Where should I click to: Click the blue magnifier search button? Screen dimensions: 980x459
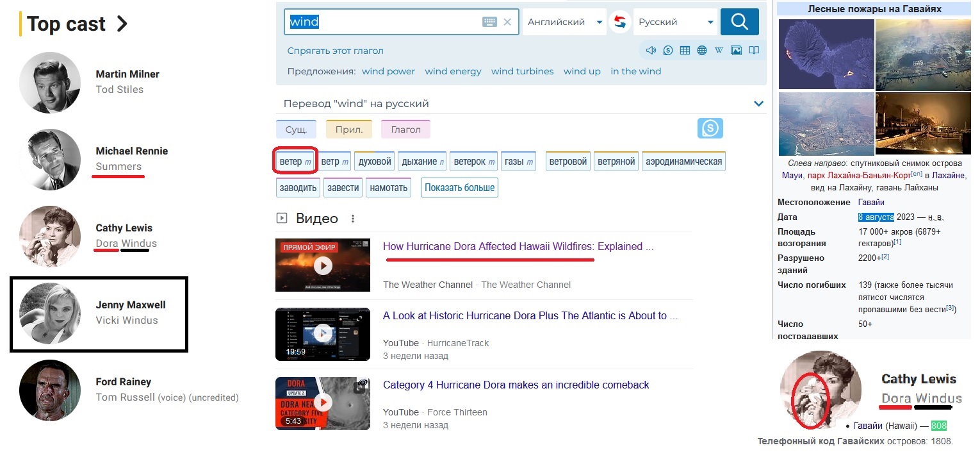tap(739, 22)
